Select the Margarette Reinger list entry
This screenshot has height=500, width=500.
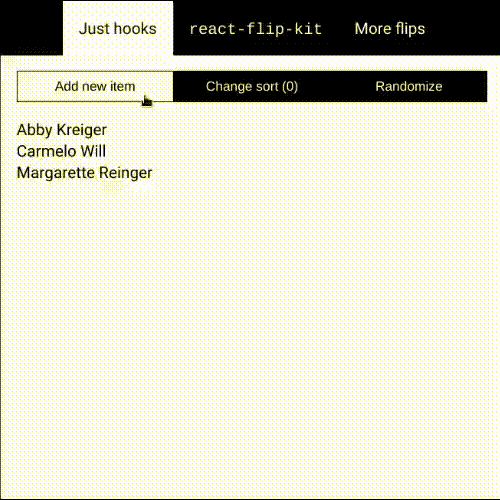(84, 173)
